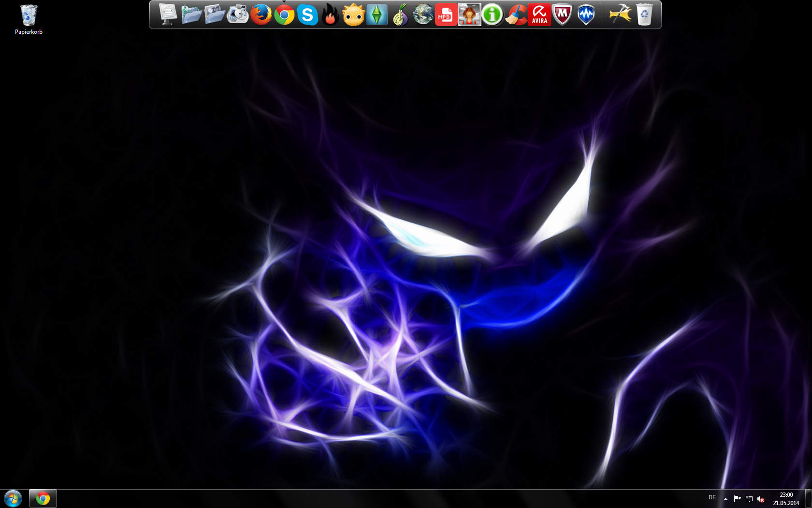
Task: Launch Google Chrome from the dock
Action: pyautogui.click(x=284, y=15)
